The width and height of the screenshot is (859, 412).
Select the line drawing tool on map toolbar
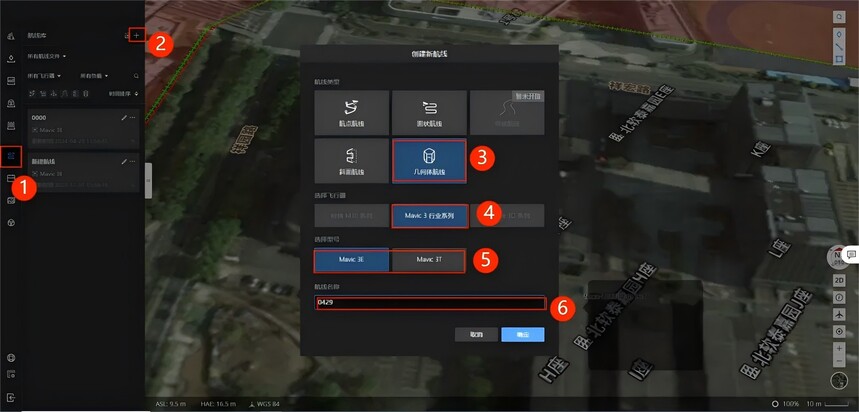point(839,47)
